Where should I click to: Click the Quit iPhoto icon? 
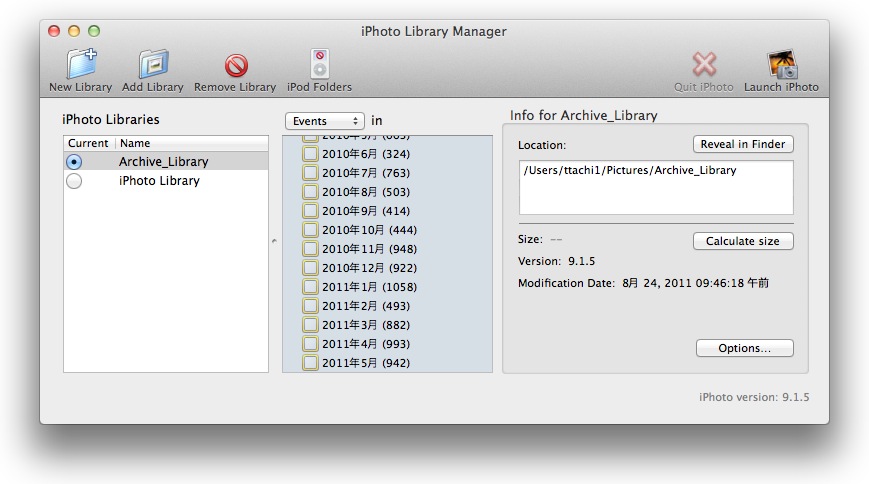(x=704, y=66)
